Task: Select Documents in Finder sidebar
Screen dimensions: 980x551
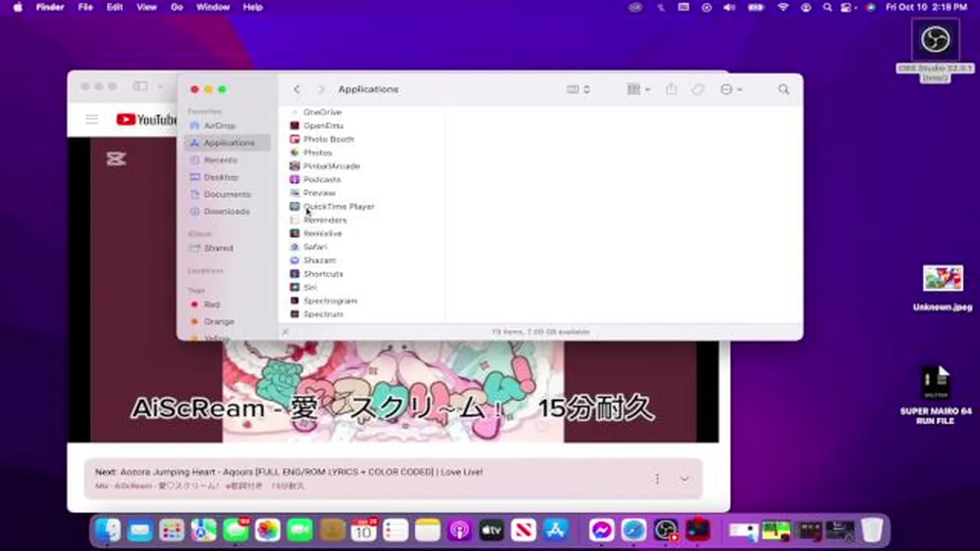Action: [227, 194]
